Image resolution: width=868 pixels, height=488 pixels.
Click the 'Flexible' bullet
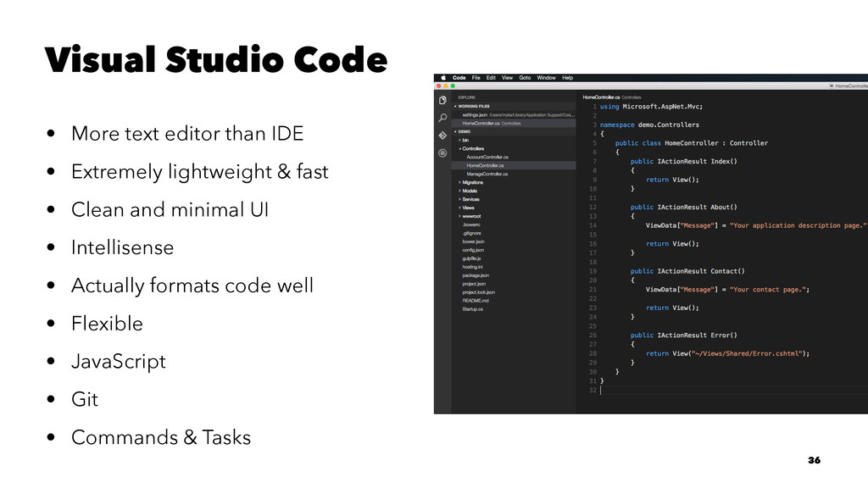(107, 323)
